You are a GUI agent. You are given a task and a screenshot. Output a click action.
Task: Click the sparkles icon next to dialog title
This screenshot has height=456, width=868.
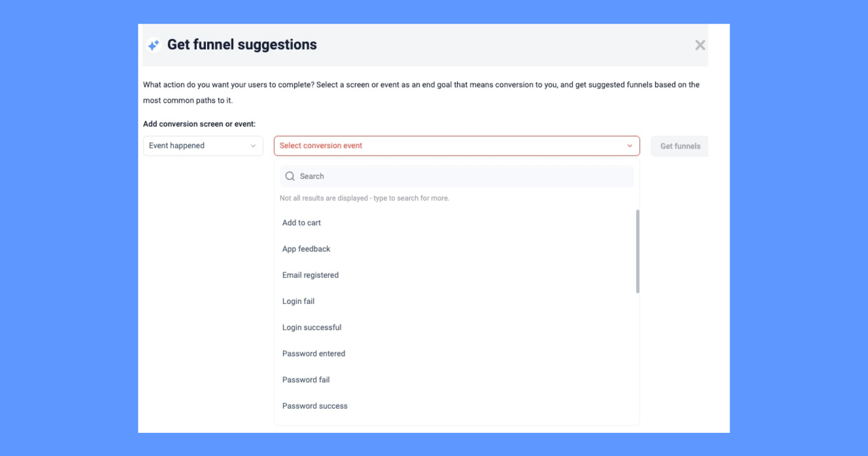pyautogui.click(x=153, y=44)
